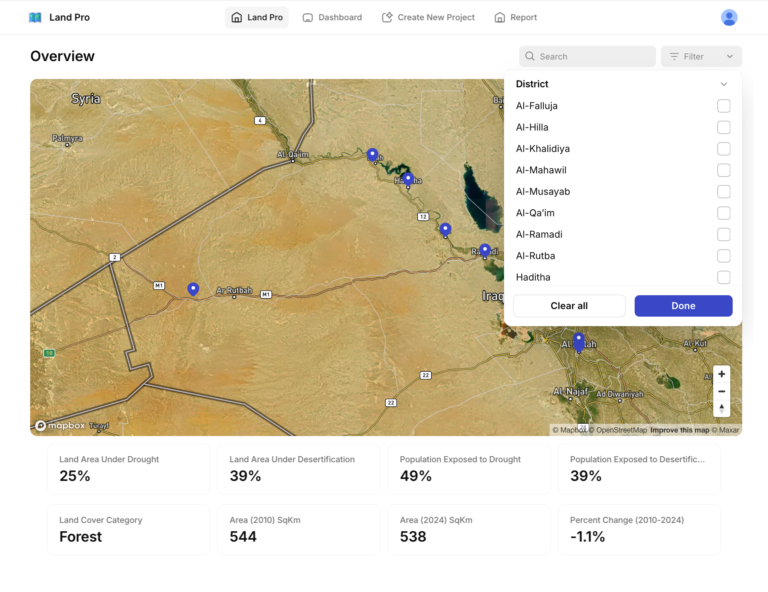Click the search magnifier icon

(529, 56)
